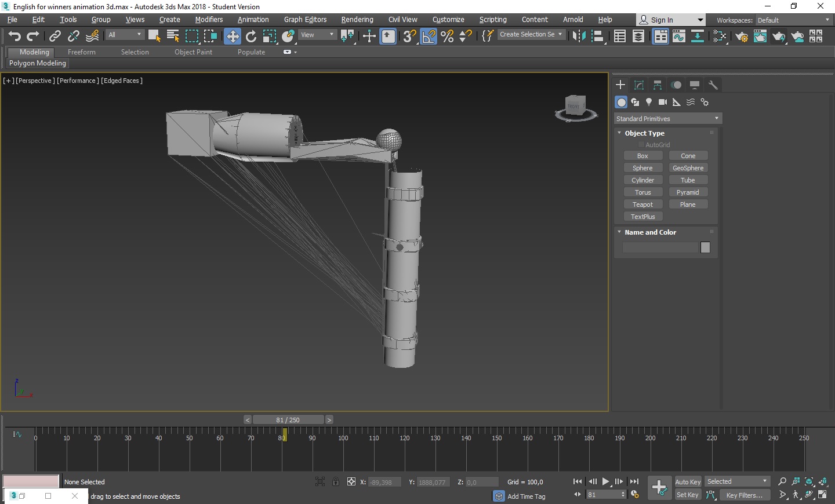Click the Teapot primitive button
This screenshot has width=835, height=504.
pos(642,204)
